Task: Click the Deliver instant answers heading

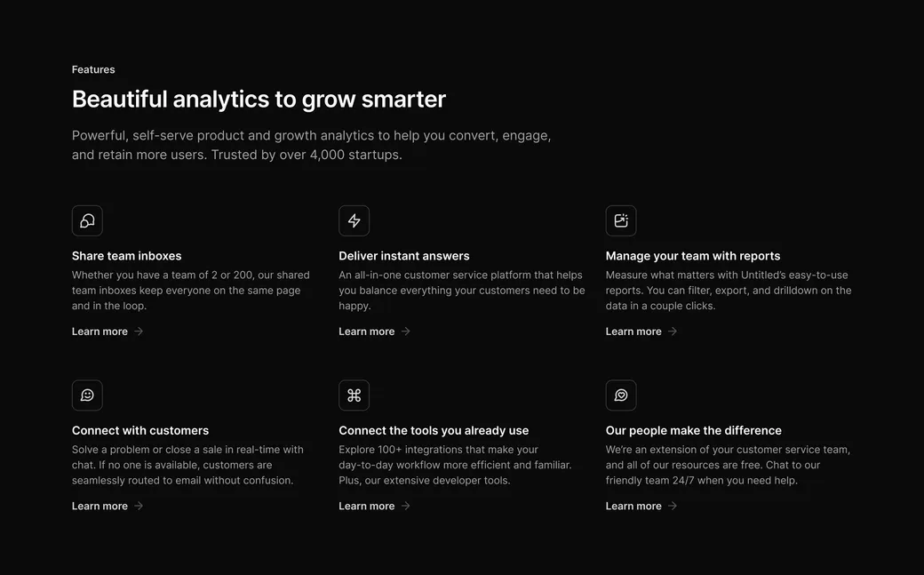Action: (404, 256)
